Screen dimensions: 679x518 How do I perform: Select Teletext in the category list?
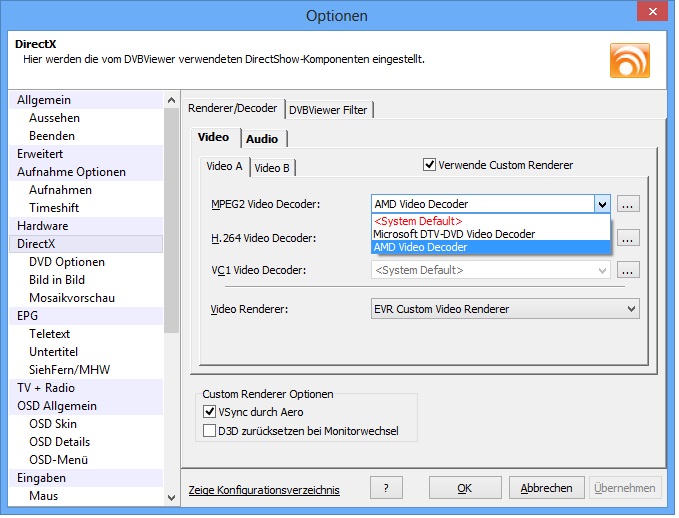tap(87, 335)
